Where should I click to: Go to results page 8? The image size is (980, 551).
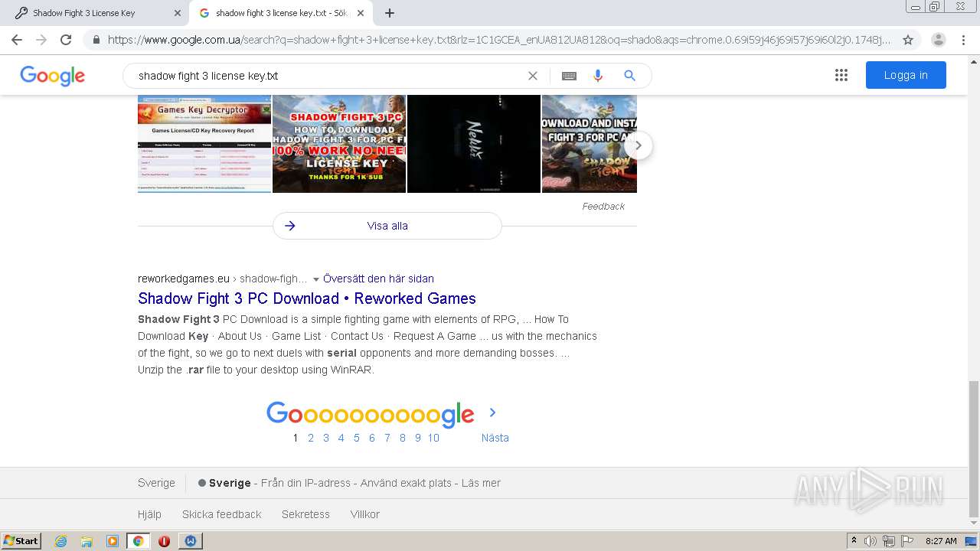click(403, 438)
